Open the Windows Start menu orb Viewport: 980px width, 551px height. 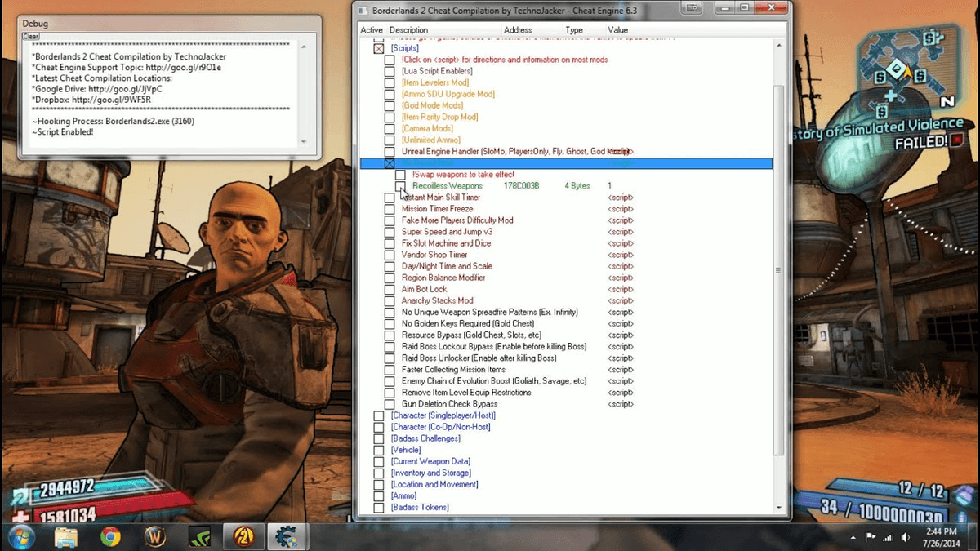[x=20, y=536]
